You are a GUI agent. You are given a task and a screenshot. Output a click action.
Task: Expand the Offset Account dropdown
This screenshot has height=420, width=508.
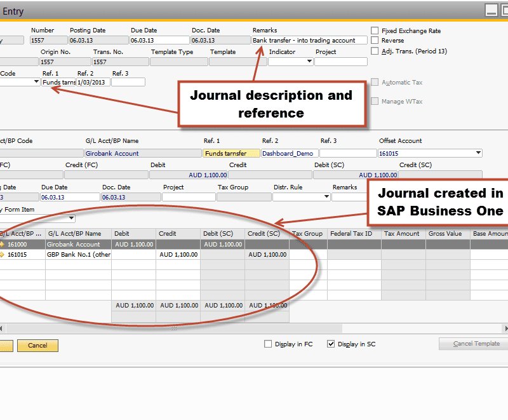(x=478, y=153)
